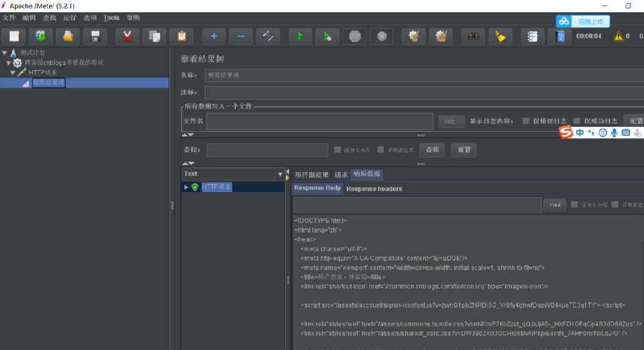Click the New test plan toolbar icon

(x=14, y=36)
